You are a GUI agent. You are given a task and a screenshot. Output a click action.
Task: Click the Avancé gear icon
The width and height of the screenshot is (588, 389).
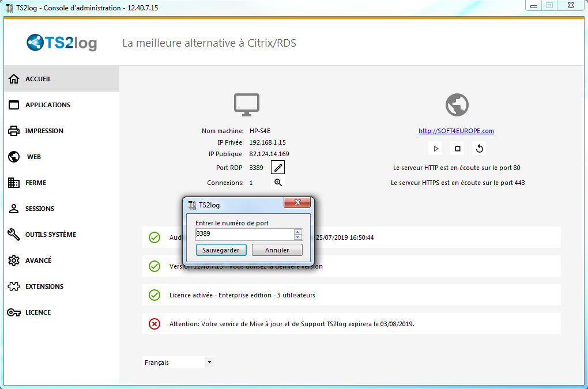[x=14, y=260]
